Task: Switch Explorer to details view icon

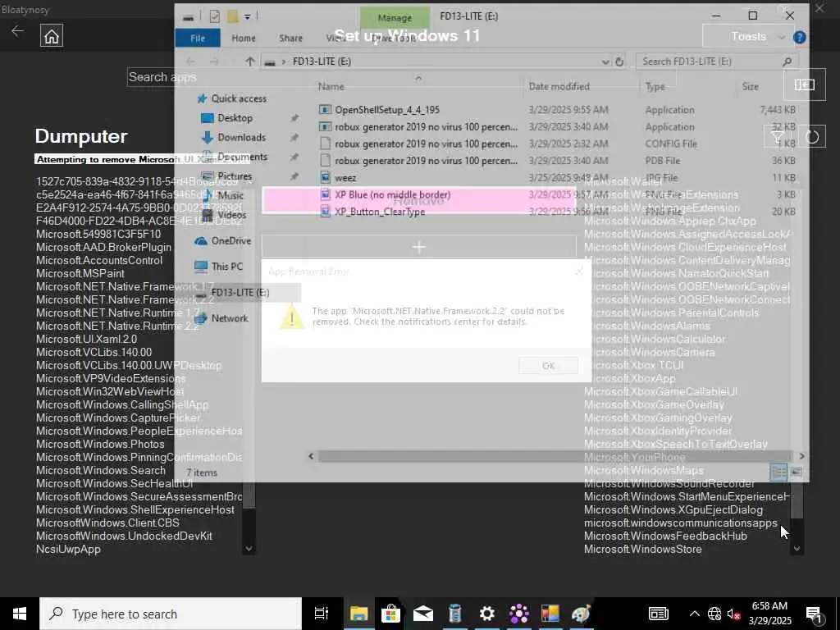Action: [x=778, y=472]
